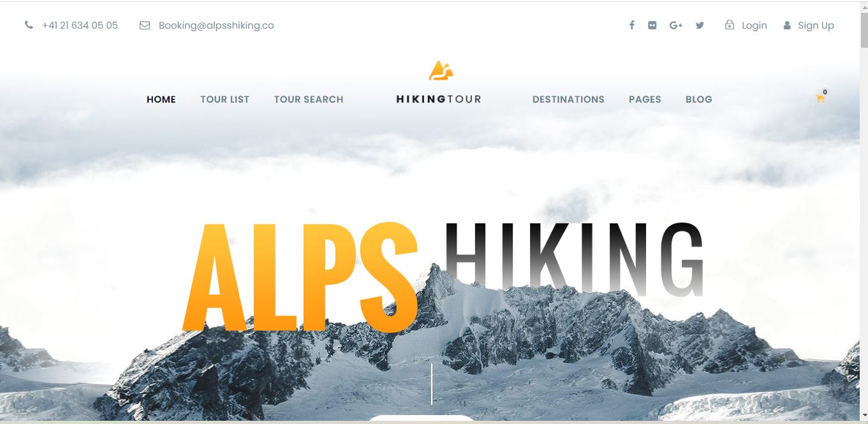Click the phone handset icon
The height and width of the screenshot is (424, 868).
pos(29,26)
